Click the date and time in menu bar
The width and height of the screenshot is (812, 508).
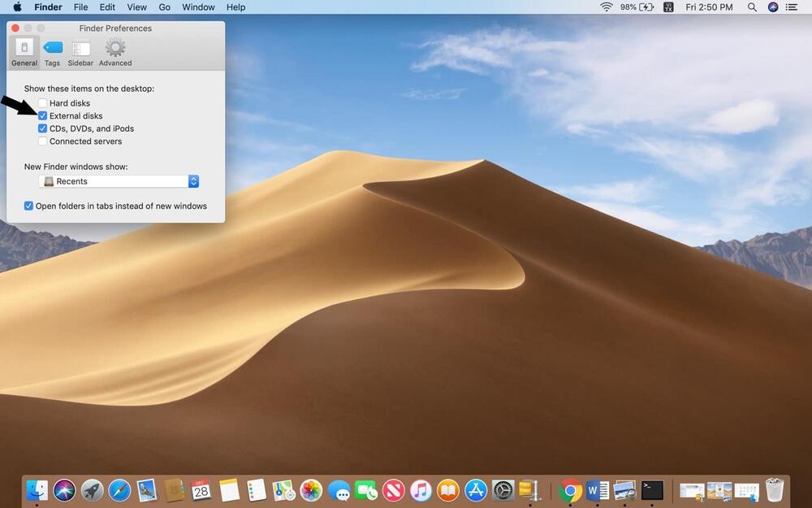pyautogui.click(x=709, y=7)
